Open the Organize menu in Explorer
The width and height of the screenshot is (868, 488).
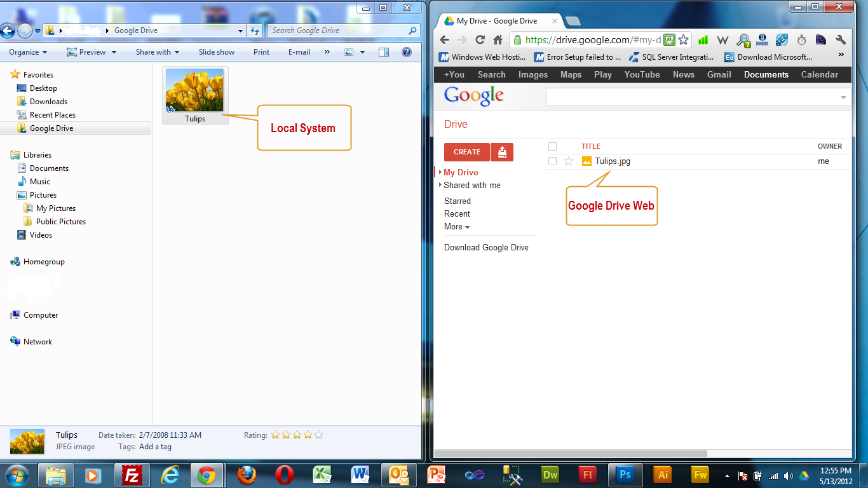[x=28, y=52]
